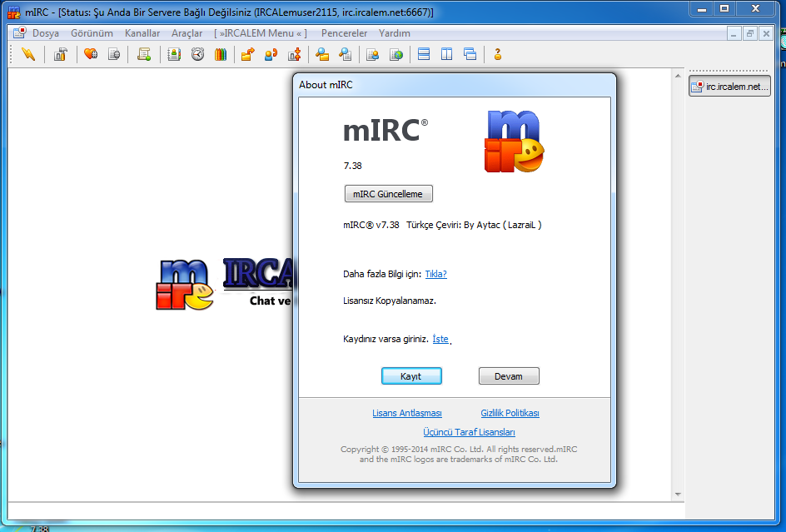Follow the İste link

point(440,339)
